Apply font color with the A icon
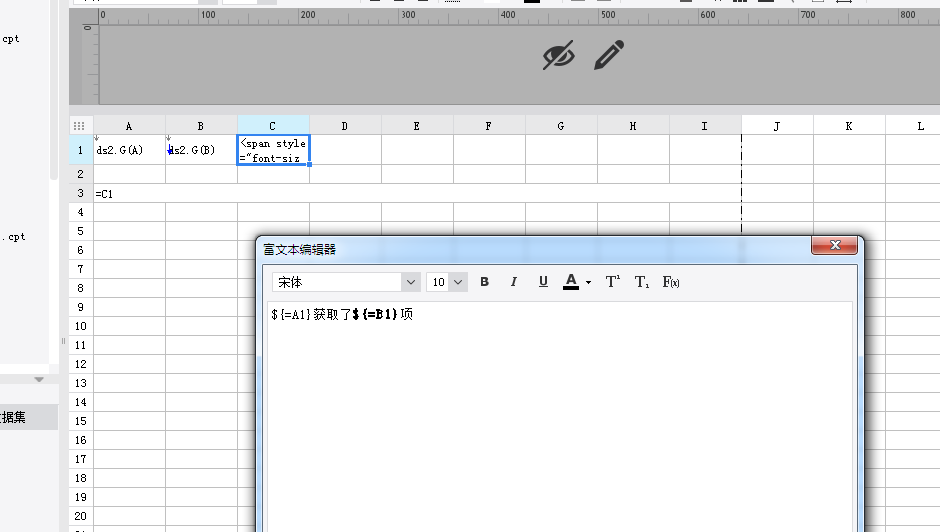Image resolution: width=940 pixels, height=532 pixels. coord(571,282)
